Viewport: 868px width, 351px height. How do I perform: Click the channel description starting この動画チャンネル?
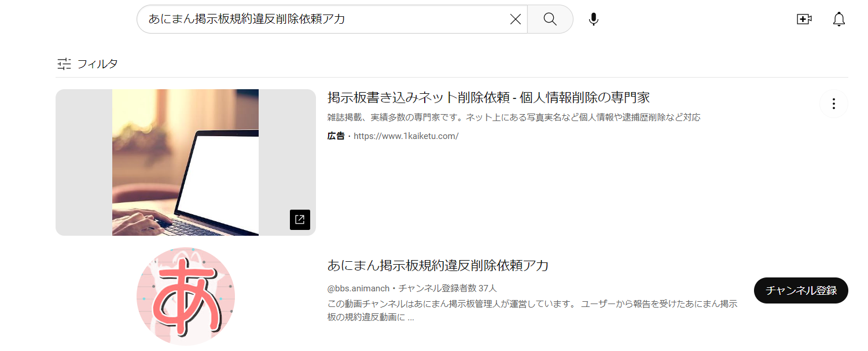(532, 310)
